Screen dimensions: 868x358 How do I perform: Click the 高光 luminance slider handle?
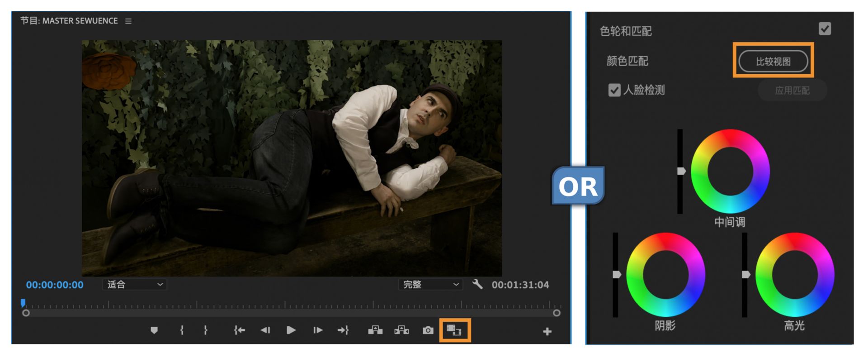click(x=746, y=274)
